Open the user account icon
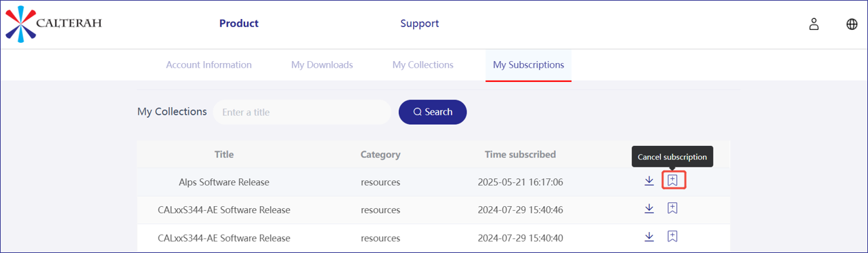The height and width of the screenshot is (253, 868). pyautogui.click(x=814, y=24)
